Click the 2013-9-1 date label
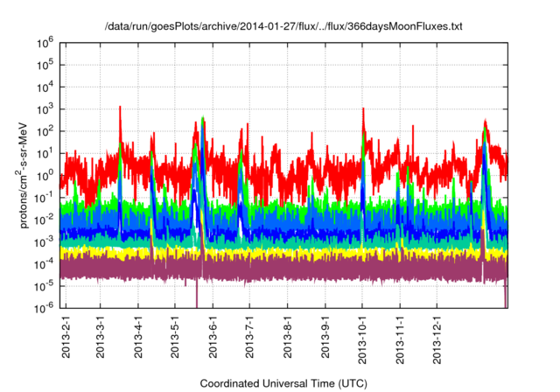This screenshot has height=392, width=560. pyautogui.click(x=325, y=337)
